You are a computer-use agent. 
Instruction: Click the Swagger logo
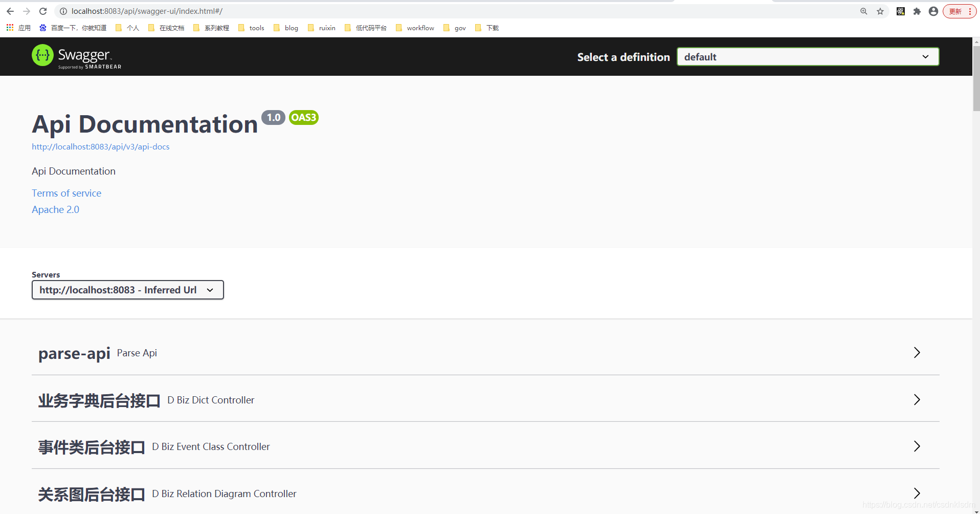(x=77, y=56)
